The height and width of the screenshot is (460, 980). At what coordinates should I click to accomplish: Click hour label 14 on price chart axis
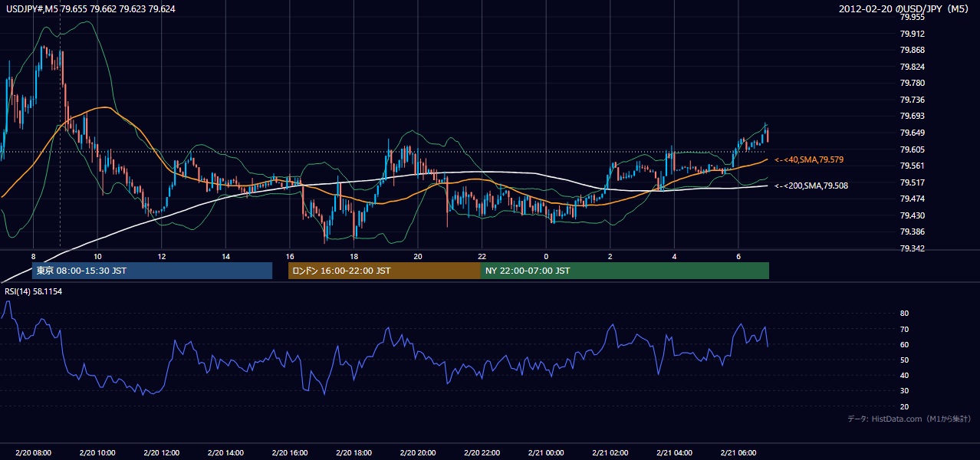pos(225,256)
